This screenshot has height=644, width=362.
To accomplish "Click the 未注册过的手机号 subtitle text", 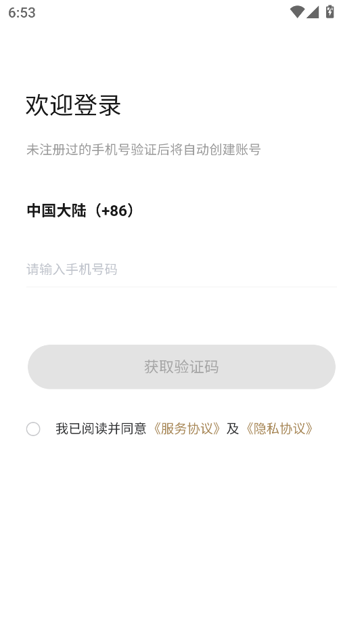I will (x=78, y=150).
